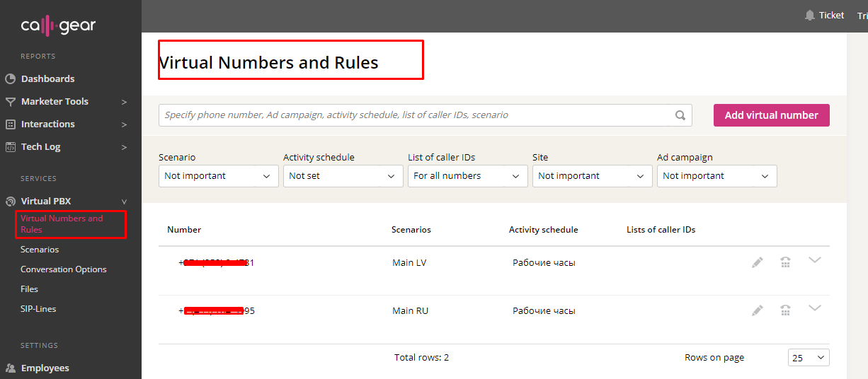This screenshot has height=379, width=868.
Task: Open List of caller IDs dropdown
Action: tap(467, 176)
